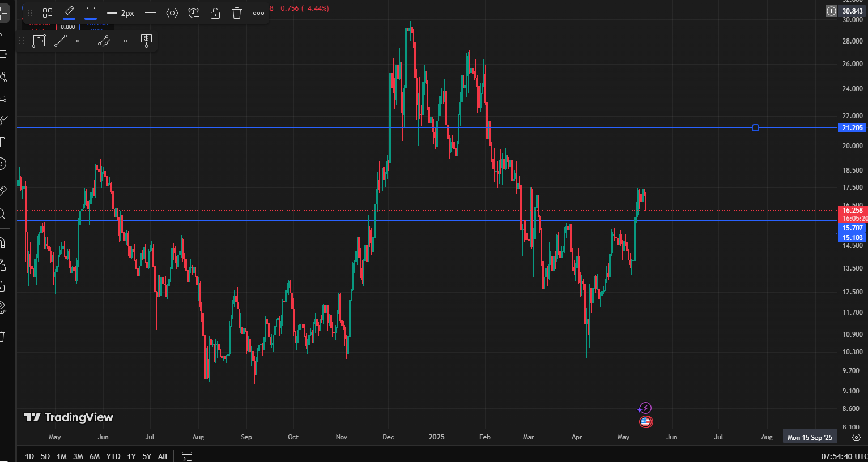Select the brush tool in left sidebar
868x462 pixels.
pyautogui.click(x=3, y=120)
